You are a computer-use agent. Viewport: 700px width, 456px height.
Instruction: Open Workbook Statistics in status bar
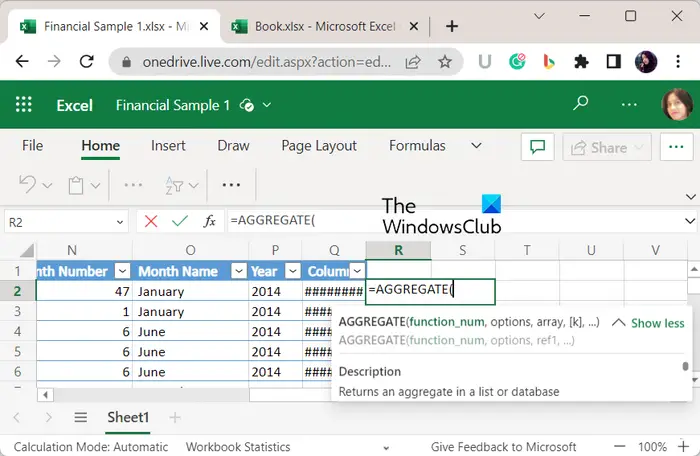coord(238,447)
